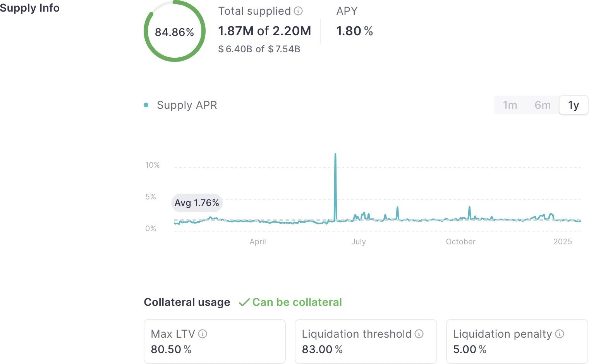
Task: Click the green checkmark beside Can be collateral
Action: (x=244, y=302)
